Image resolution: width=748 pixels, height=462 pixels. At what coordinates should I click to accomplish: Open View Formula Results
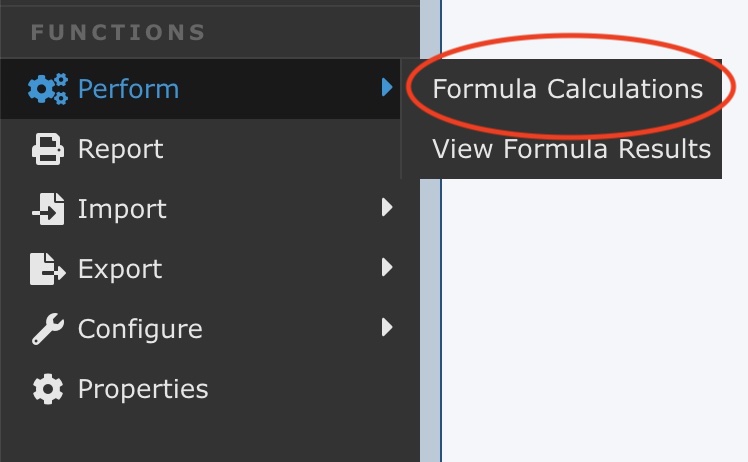point(571,149)
